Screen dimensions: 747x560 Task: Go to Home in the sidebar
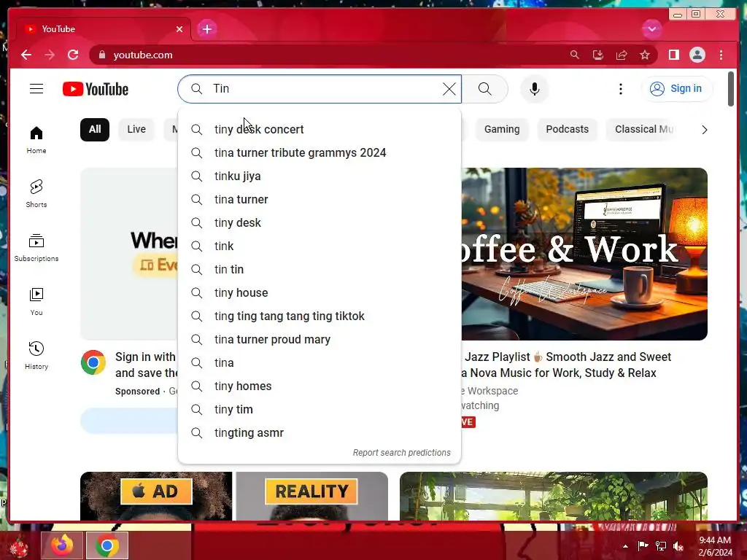[x=36, y=139]
